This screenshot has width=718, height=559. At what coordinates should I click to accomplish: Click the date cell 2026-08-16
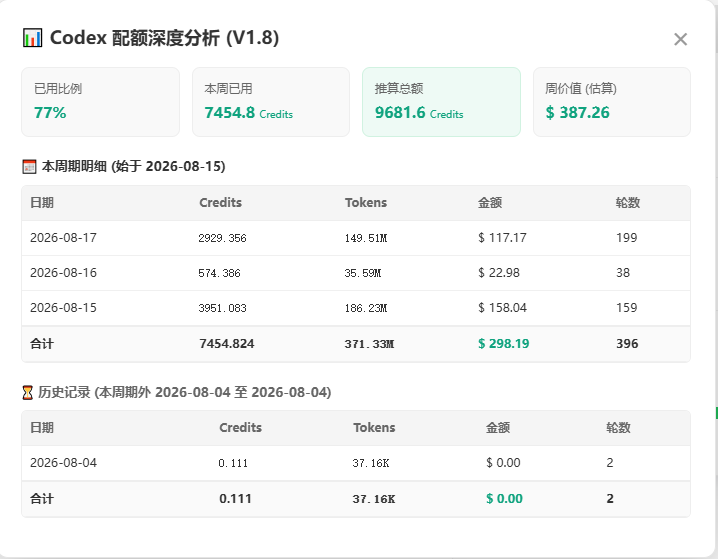[63, 273]
